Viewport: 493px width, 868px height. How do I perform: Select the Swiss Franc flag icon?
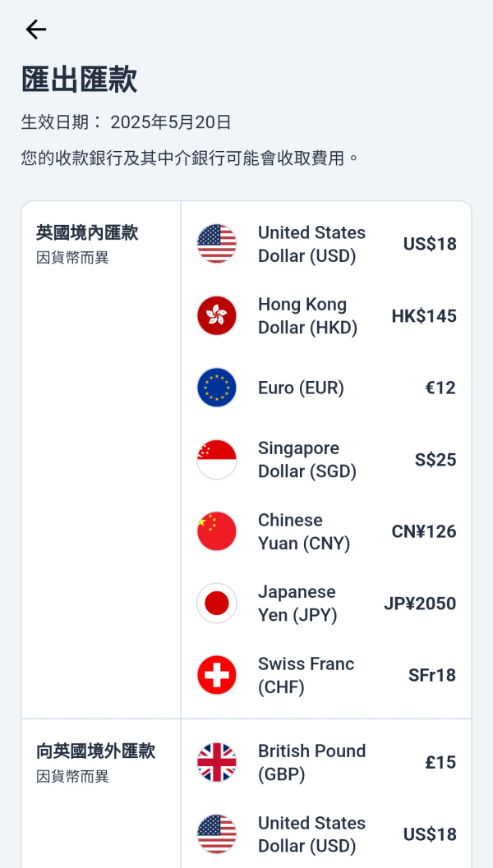tap(216, 675)
